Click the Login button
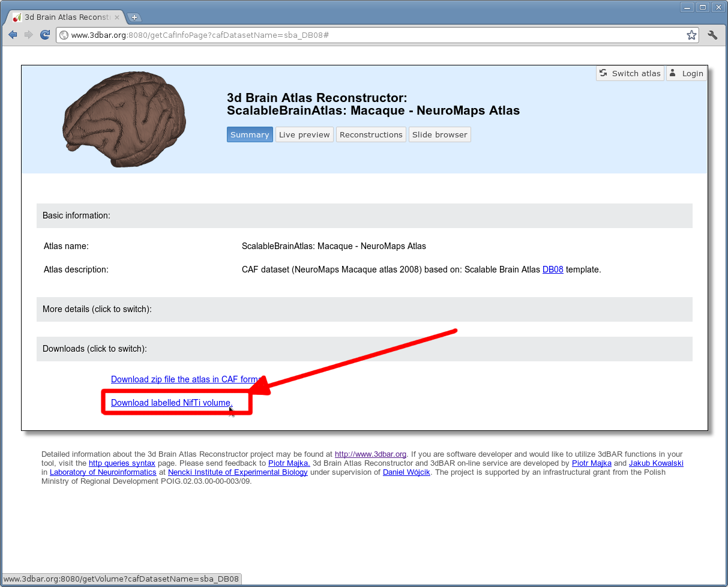728x587 pixels. 686,73
